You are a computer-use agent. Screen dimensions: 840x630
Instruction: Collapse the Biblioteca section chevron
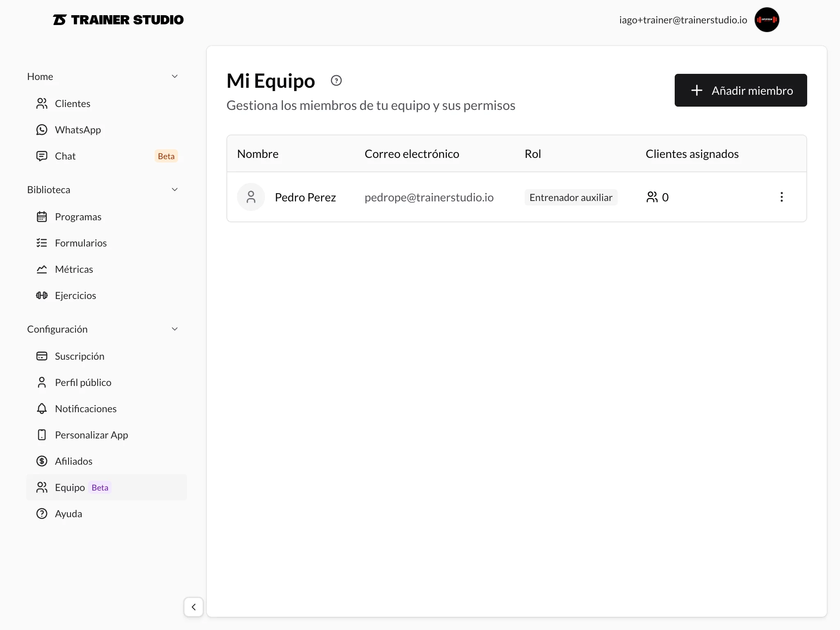pos(175,189)
